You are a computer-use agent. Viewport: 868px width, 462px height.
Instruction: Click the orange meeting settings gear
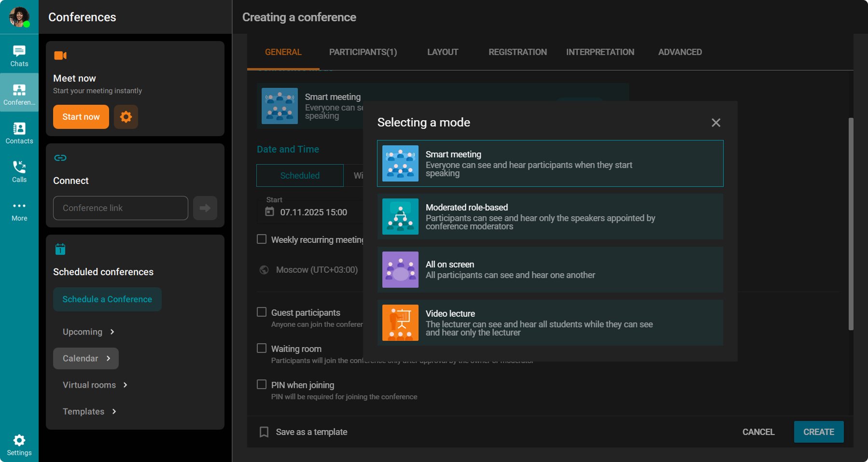coord(126,117)
